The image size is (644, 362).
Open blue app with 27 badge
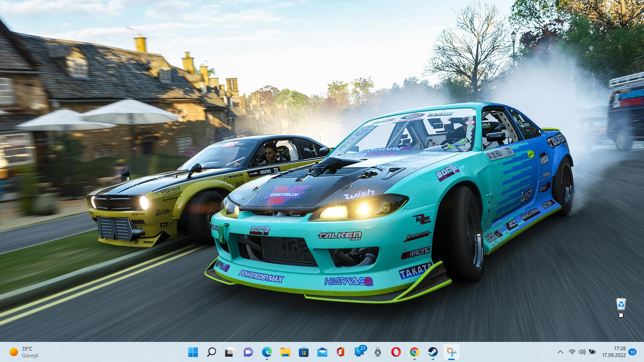pos(360,351)
